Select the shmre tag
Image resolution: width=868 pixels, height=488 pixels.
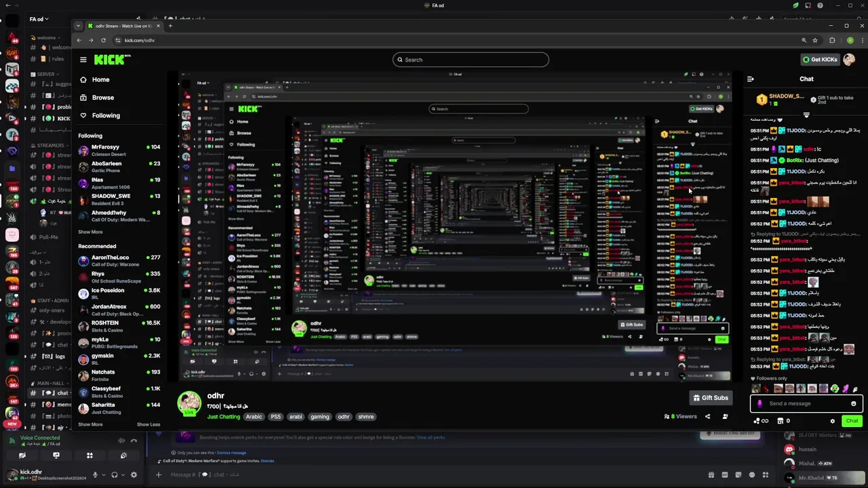(x=366, y=417)
